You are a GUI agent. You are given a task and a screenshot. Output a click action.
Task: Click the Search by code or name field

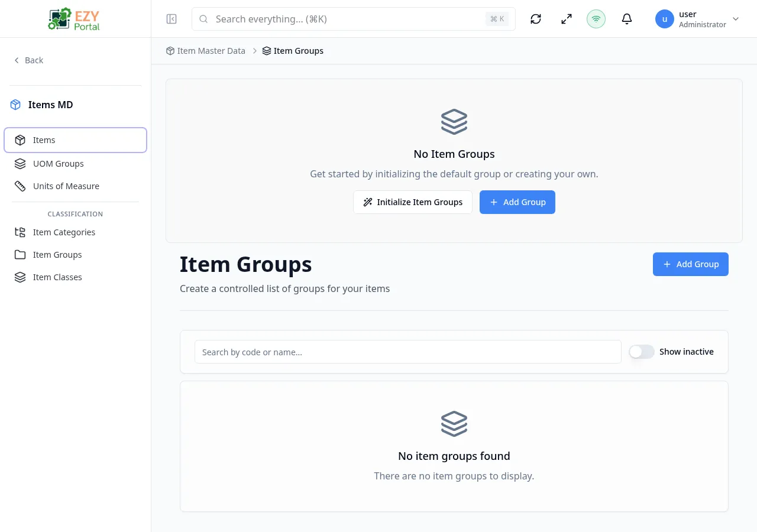[407, 352]
